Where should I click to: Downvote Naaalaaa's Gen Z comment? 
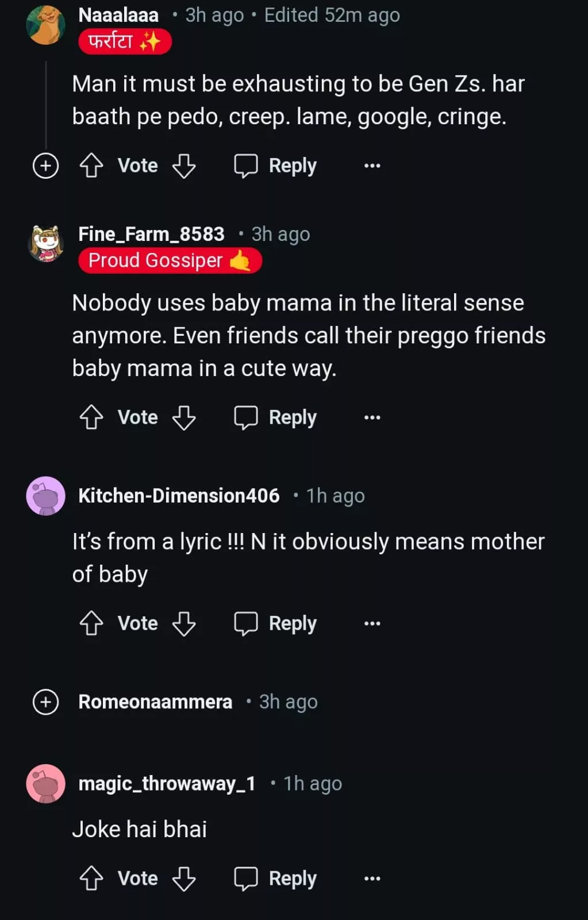tap(184, 166)
